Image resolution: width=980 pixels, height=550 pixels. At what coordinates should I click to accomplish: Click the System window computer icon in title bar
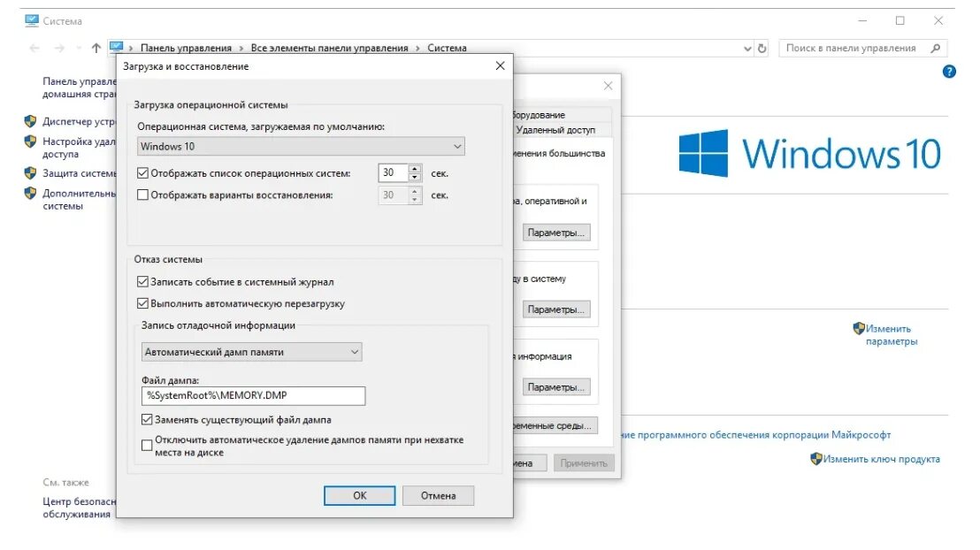(31, 20)
